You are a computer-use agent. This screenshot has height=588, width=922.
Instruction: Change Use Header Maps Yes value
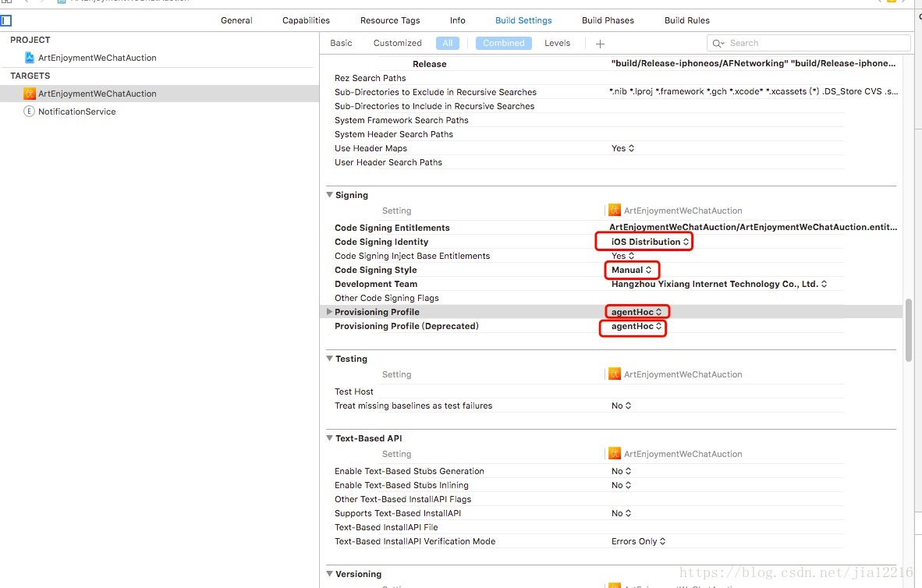pyautogui.click(x=622, y=148)
